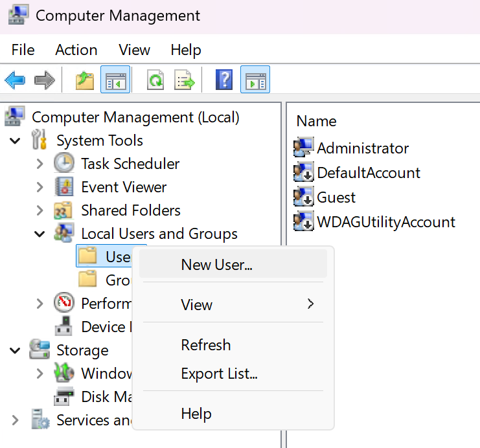The width and height of the screenshot is (480, 448).
Task: Click the Export List toolbar icon
Action: 185,80
